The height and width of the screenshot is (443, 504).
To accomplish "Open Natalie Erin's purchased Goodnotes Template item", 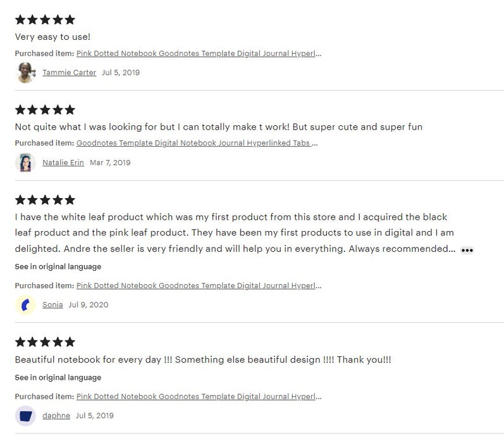I will coord(197,143).
